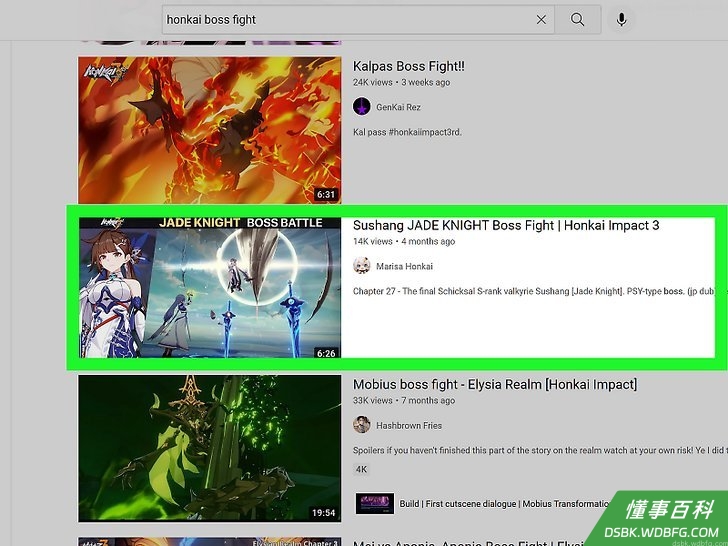Click the magnifying glass search button

(x=578, y=20)
